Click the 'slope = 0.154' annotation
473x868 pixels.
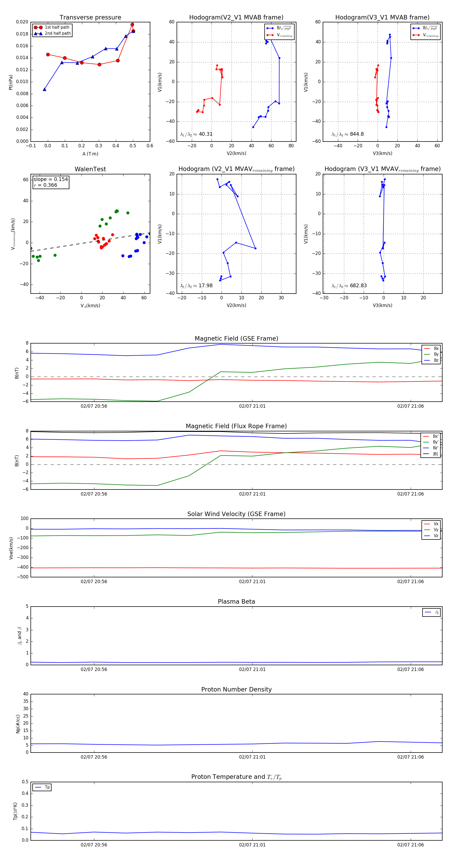(x=51, y=179)
